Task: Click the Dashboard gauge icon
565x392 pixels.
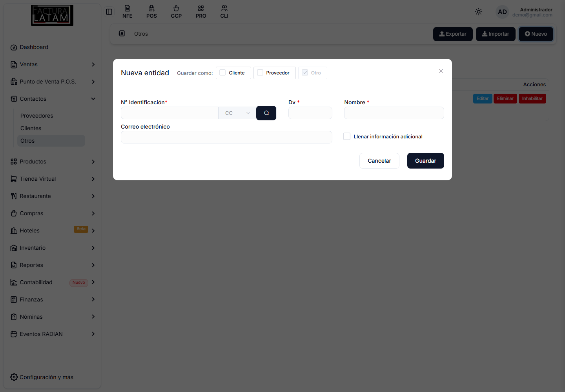Action: tap(14, 47)
